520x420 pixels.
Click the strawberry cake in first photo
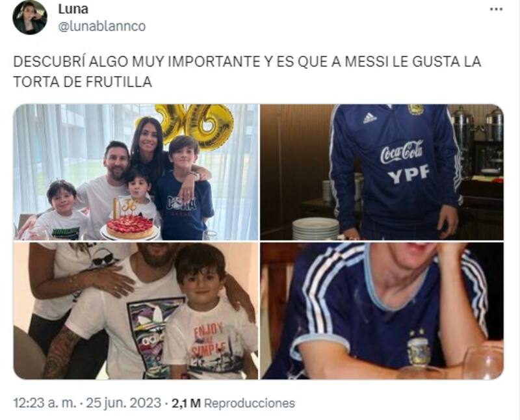pyautogui.click(x=131, y=227)
